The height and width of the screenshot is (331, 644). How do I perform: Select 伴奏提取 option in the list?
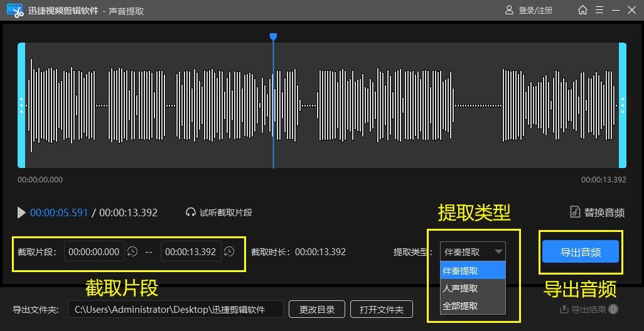pos(473,271)
